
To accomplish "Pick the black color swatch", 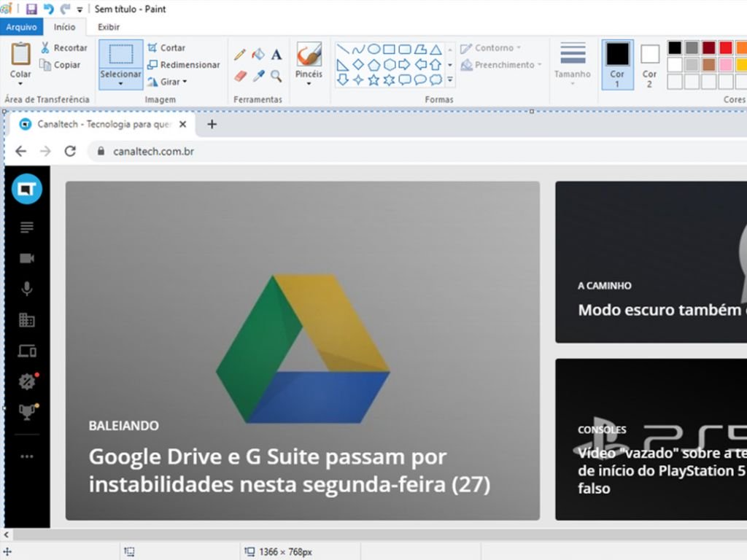I will (675, 47).
